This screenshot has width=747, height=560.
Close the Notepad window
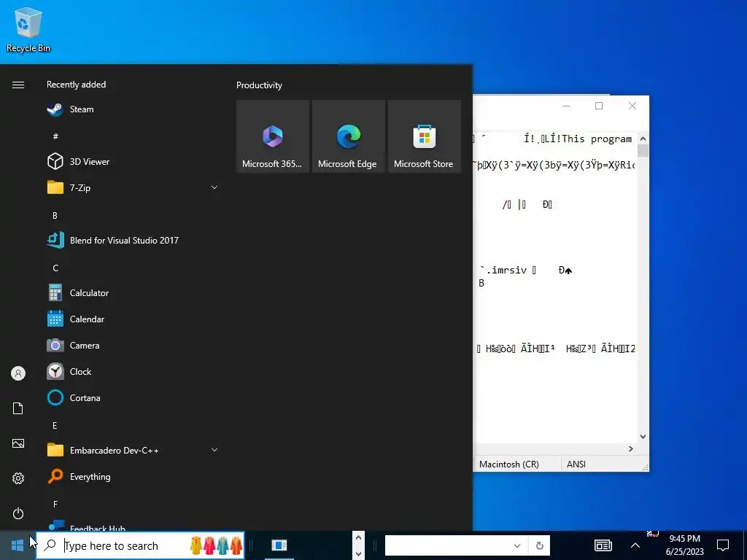632,106
